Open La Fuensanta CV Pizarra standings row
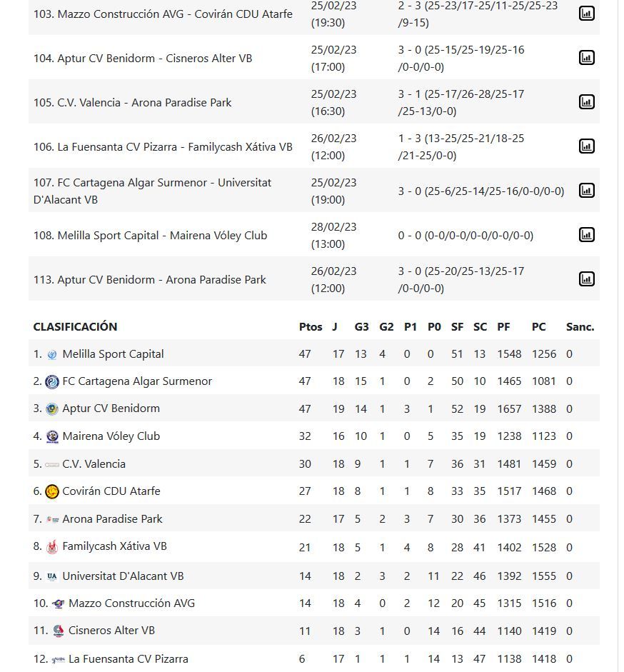The height and width of the screenshot is (672, 624). (128, 658)
